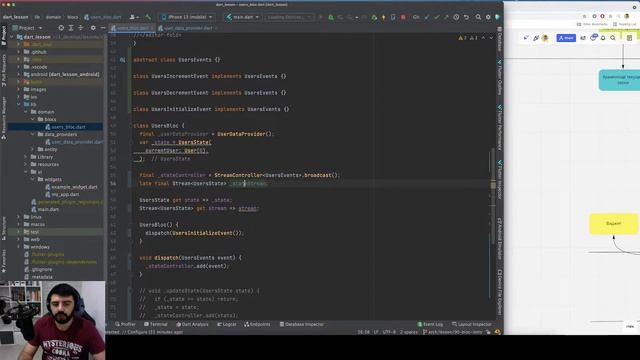
Task: Expand the android folder in the tree
Action: (x=18, y=74)
